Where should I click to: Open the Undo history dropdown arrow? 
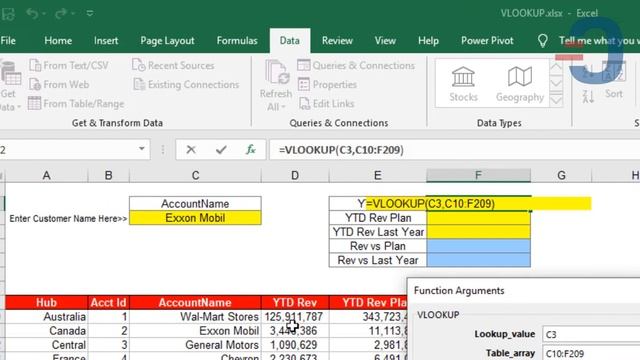[44, 13]
